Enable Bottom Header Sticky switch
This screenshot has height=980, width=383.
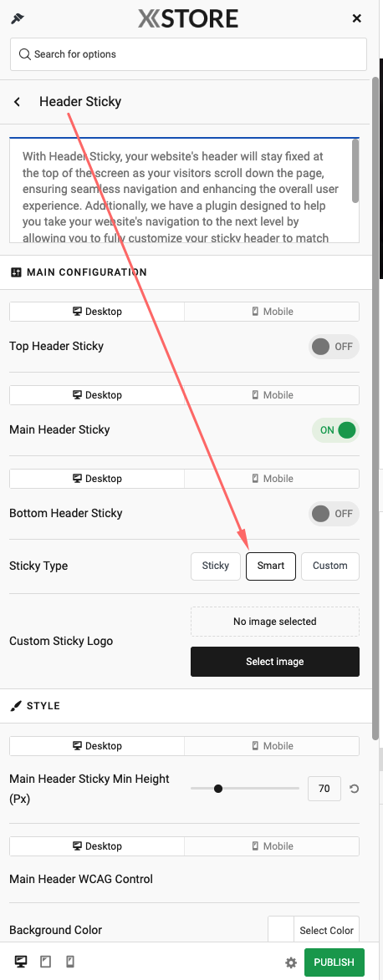click(x=334, y=514)
